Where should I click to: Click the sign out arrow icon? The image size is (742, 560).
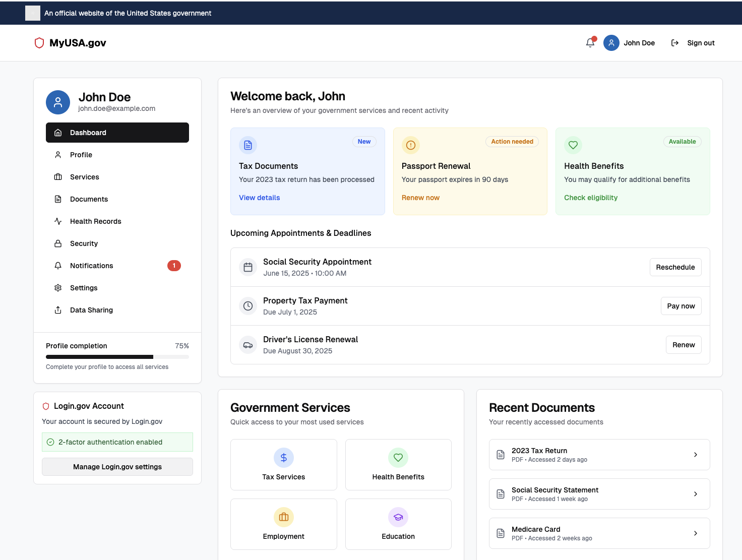point(675,43)
